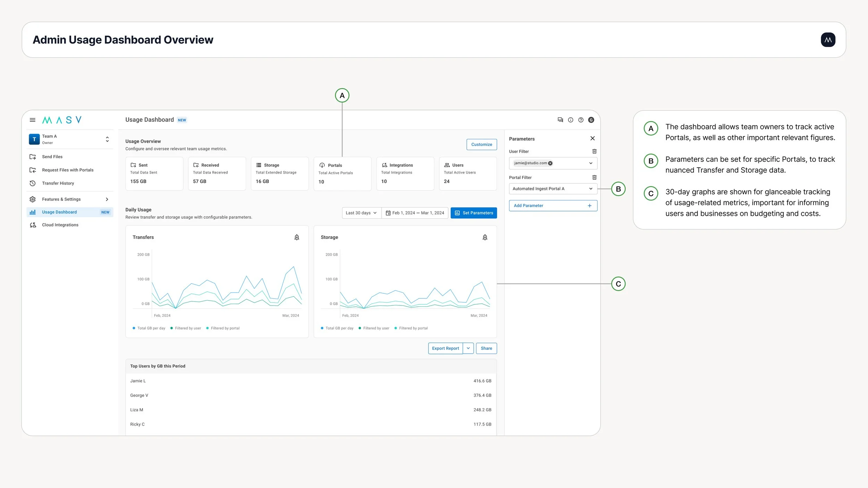Viewport: 868px width, 488px height.
Task: Toggle 'Total GB per day' on Storage chart
Action: coord(337,328)
